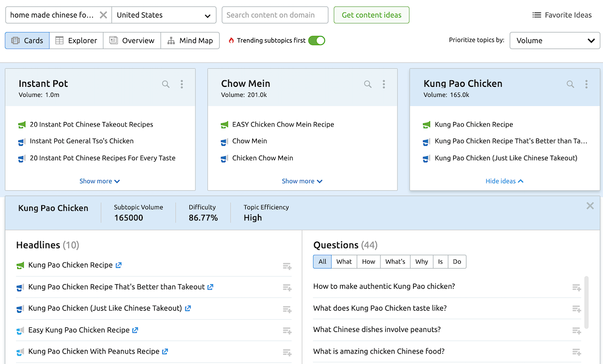Add Kung Pao Chicken With Peanuts Recipe to favorites
The image size is (603, 364).
(x=287, y=352)
